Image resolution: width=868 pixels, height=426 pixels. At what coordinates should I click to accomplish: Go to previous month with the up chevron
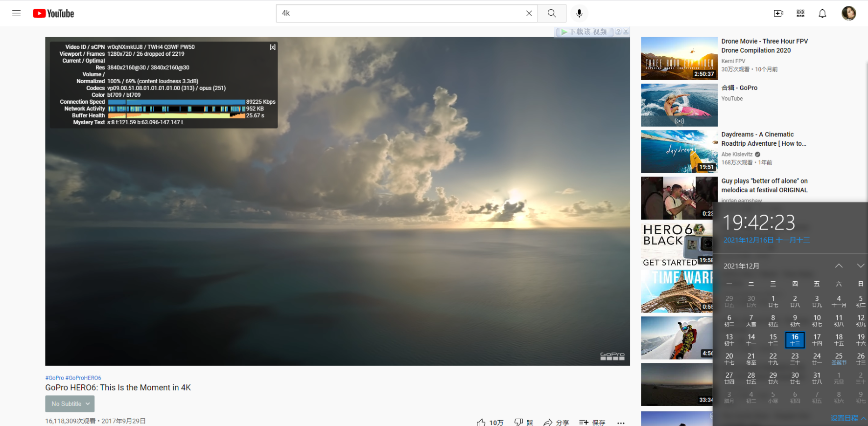(839, 266)
